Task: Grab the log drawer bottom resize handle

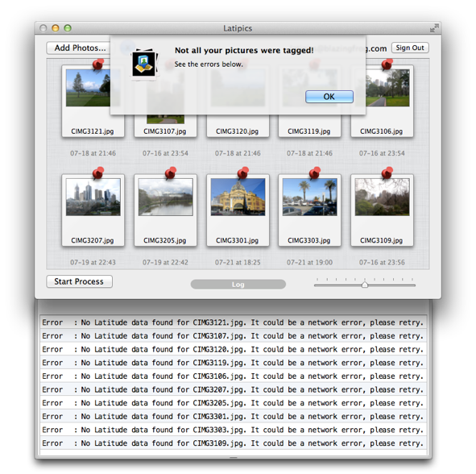Action: coord(233,457)
